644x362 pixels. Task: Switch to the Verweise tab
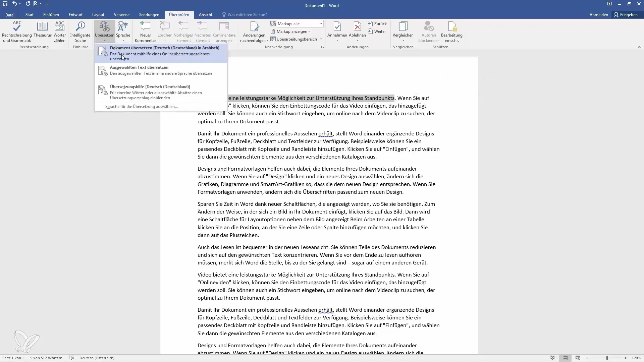click(x=122, y=15)
